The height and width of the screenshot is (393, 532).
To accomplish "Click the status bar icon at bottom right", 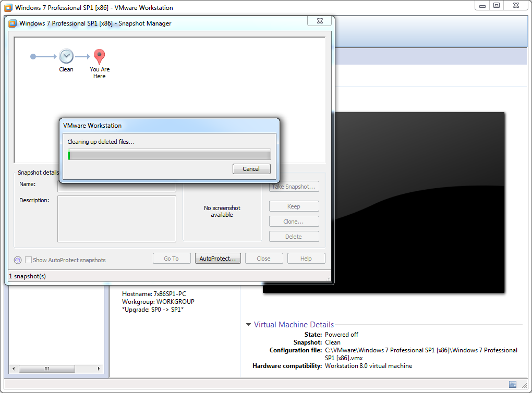I will 513,385.
